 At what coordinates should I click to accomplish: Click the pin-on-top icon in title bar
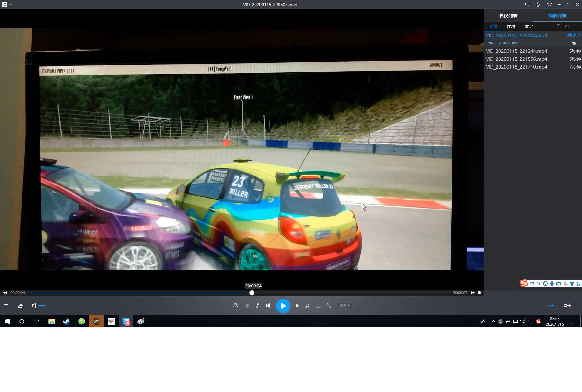(538, 5)
